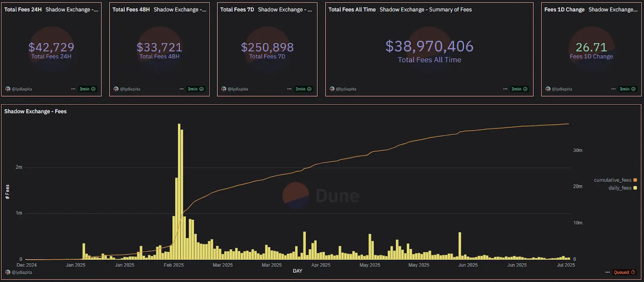Image resolution: width=644 pixels, height=282 pixels.
Task: Click the lydiapita avatar in Total Fees 48H panel
Action: (x=116, y=89)
